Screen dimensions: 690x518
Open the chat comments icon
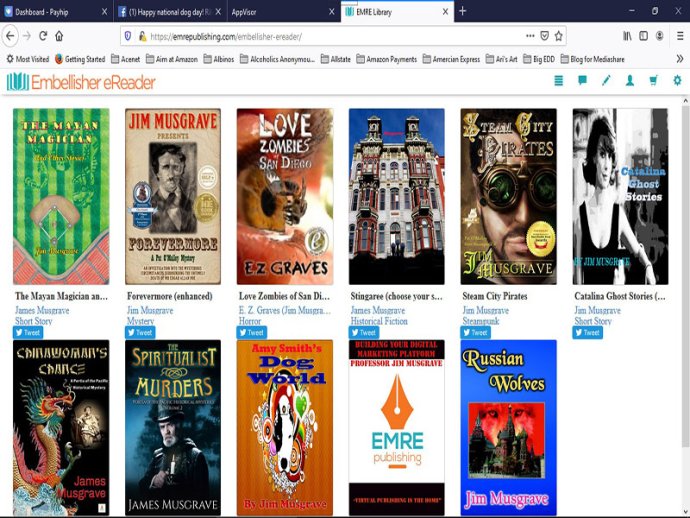[x=582, y=81]
